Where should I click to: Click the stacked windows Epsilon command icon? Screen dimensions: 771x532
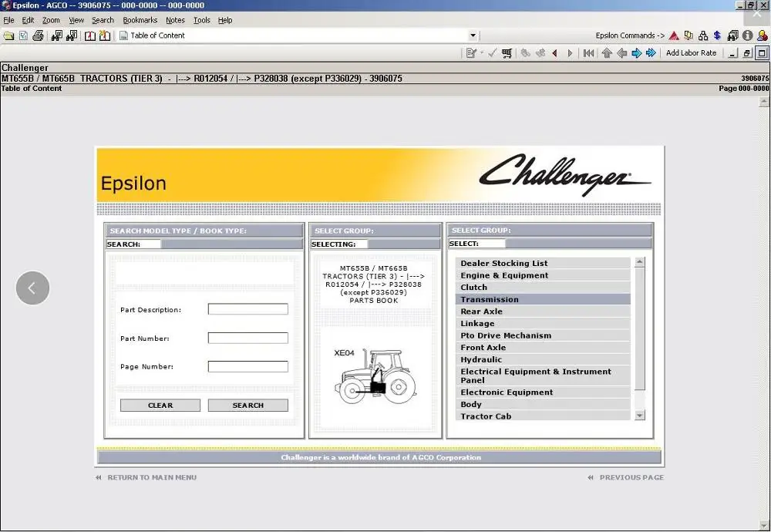click(x=732, y=35)
